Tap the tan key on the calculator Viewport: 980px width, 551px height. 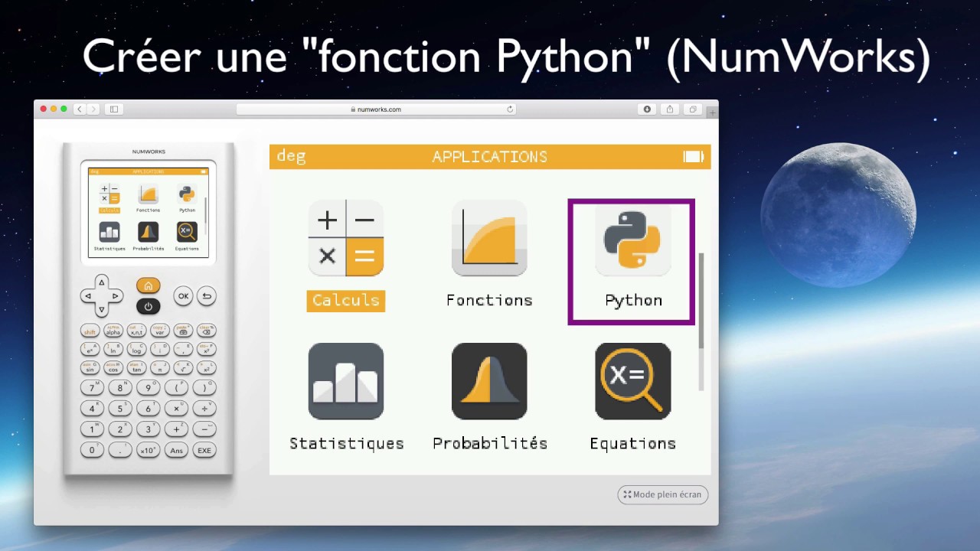136,368
